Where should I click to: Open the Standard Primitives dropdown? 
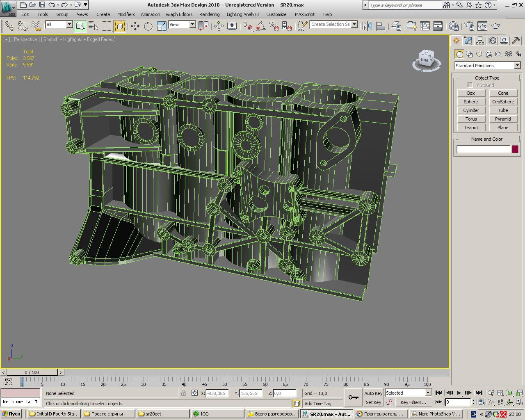pos(517,66)
